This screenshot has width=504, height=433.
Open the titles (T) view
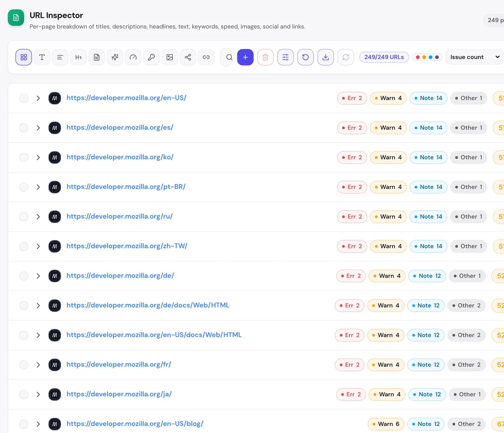point(42,57)
